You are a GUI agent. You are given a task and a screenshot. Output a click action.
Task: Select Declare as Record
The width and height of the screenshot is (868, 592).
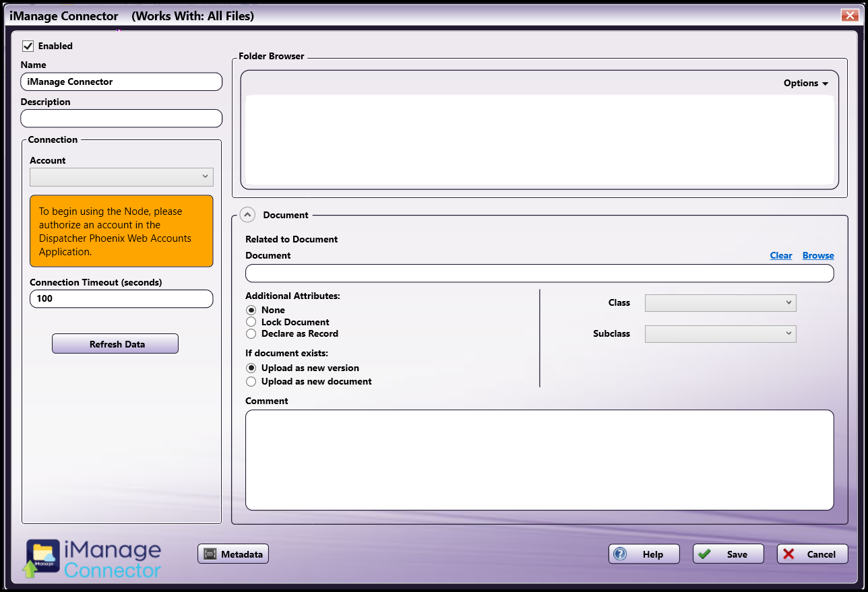[251, 334]
